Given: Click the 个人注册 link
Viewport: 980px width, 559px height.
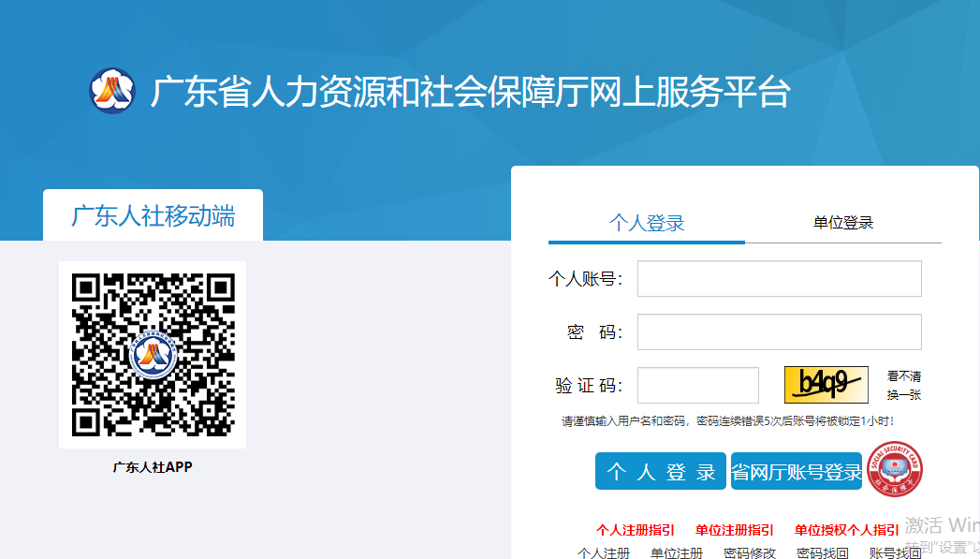Looking at the screenshot, I should tap(604, 552).
